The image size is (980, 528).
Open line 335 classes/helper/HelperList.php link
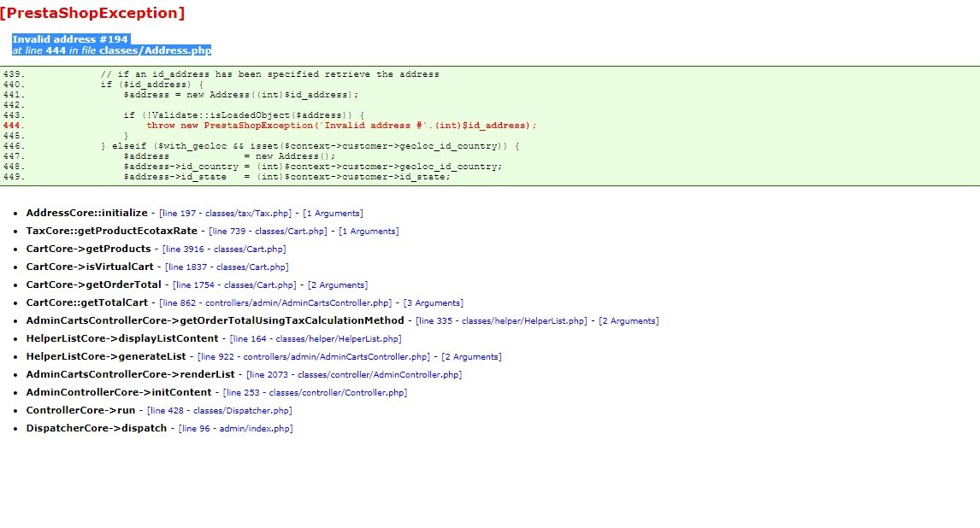[x=501, y=321]
